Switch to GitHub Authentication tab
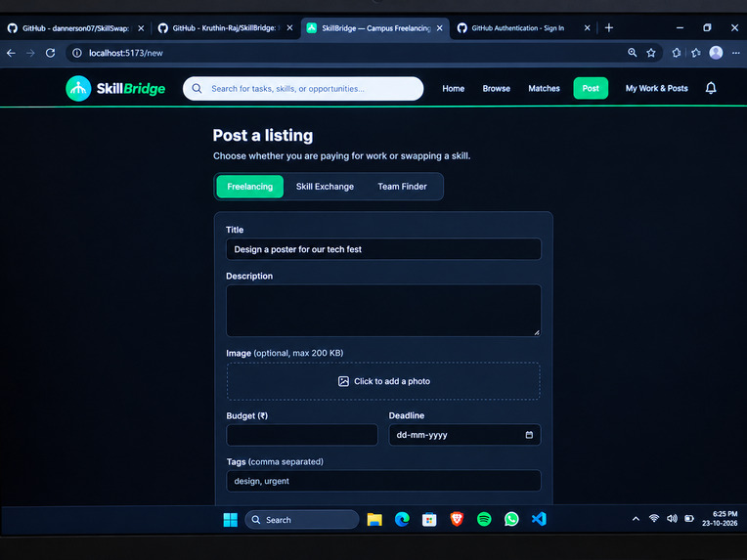The height and width of the screenshot is (560, 747). click(x=517, y=28)
